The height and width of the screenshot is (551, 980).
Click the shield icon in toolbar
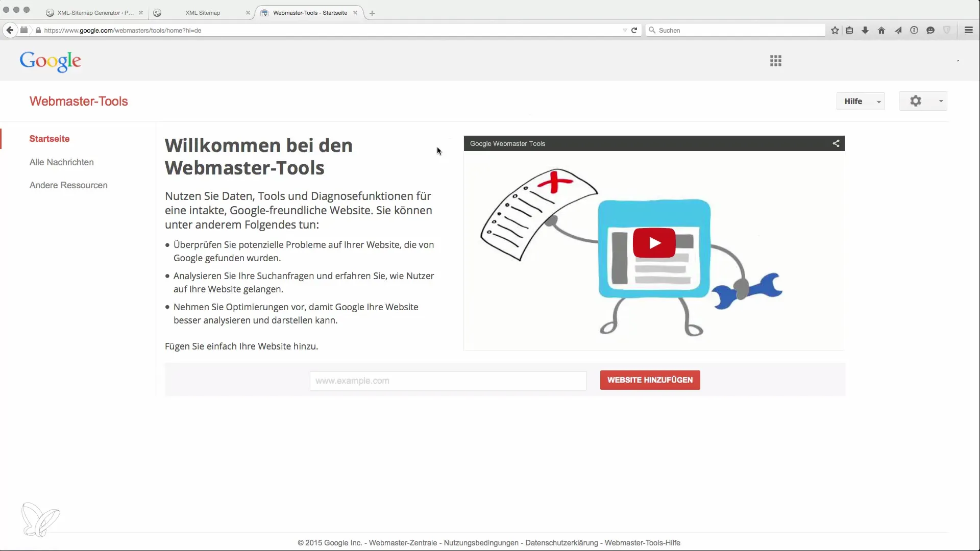[947, 30]
